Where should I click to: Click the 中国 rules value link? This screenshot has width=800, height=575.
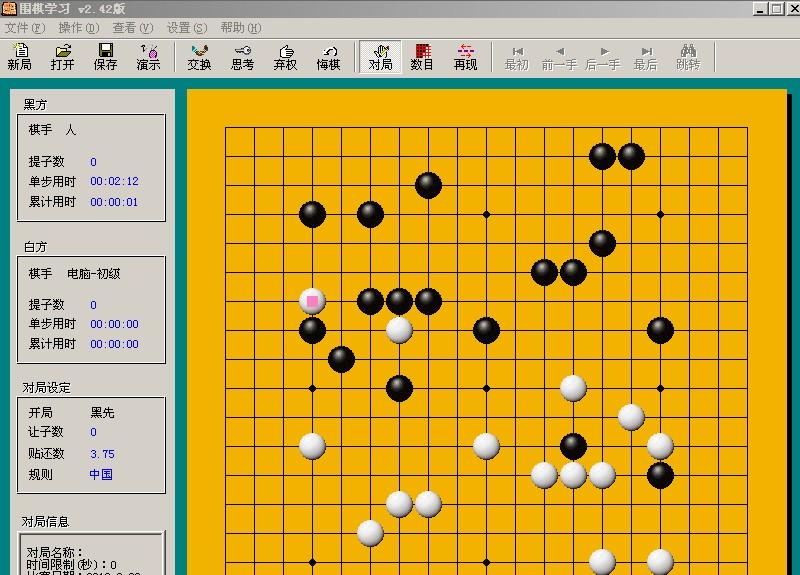pyautogui.click(x=100, y=475)
